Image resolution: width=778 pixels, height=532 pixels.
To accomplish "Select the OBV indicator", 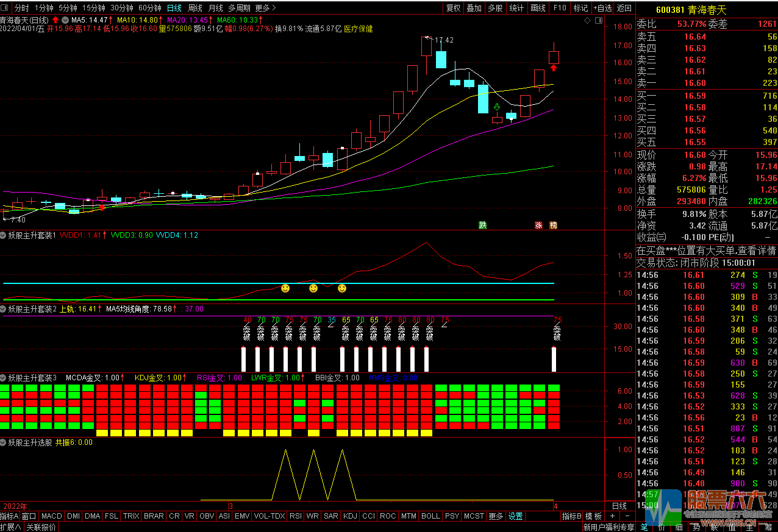I will click(207, 516).
